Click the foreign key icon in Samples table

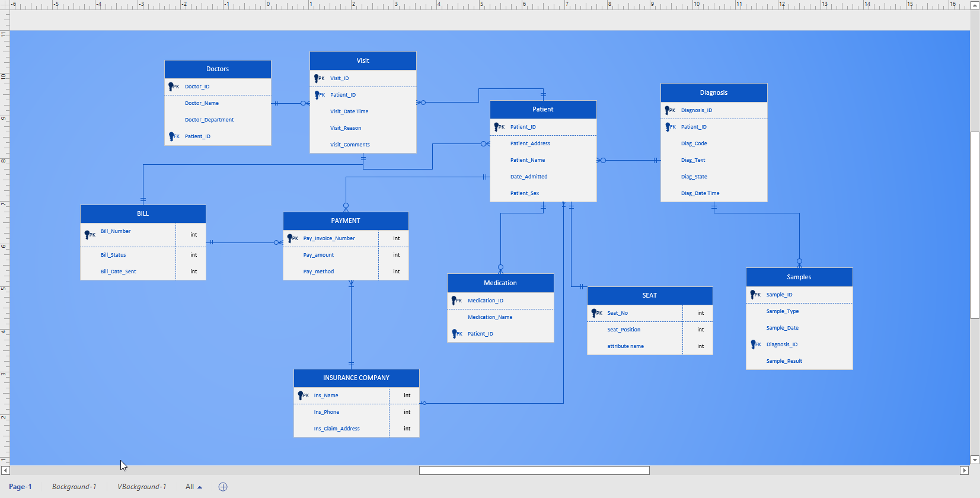pos(753,344)
